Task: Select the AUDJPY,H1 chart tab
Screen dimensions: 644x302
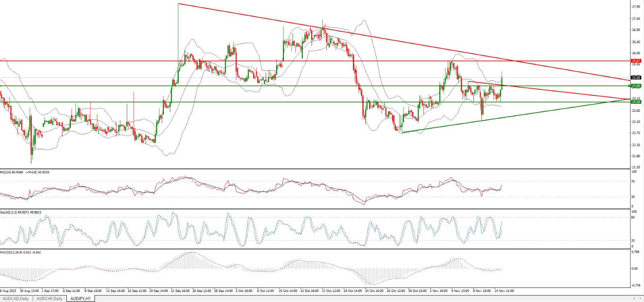Action: (80, 298)
